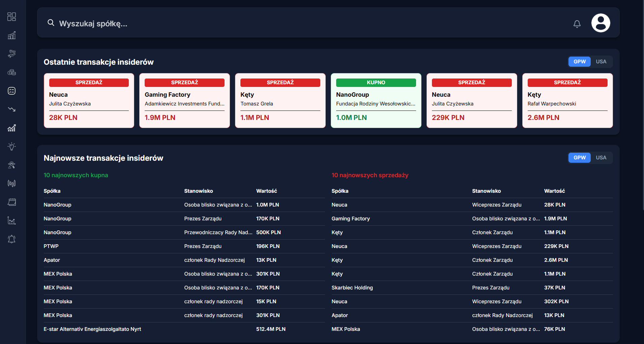
Task: Open the calendar sidebar icon
Action: point(12,202)
